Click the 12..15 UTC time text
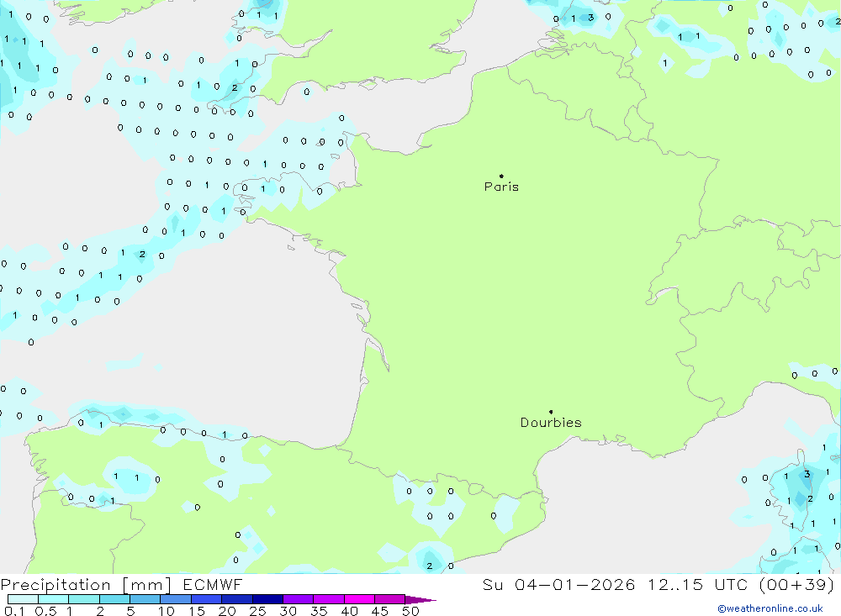 click(697, 585)
